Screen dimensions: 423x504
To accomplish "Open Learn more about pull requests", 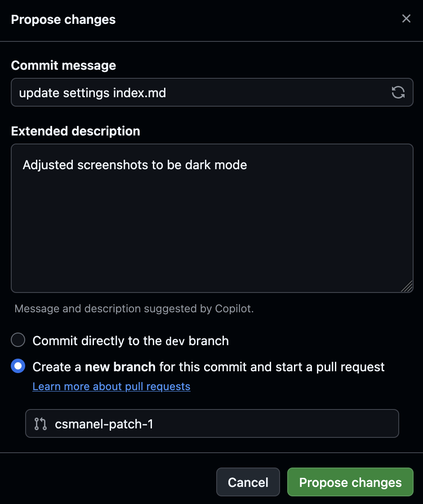I will [x=111, y=386].
